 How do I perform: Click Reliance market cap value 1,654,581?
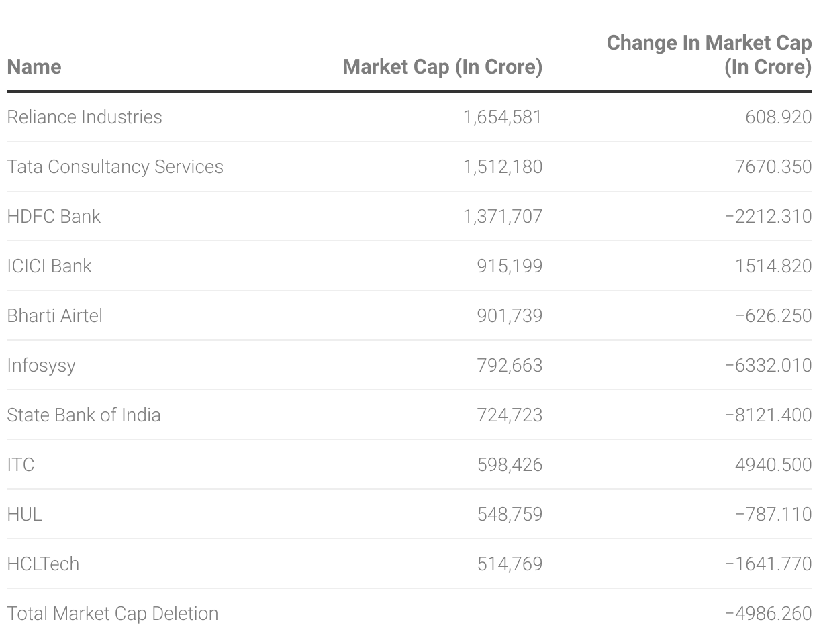coord(502,117)
